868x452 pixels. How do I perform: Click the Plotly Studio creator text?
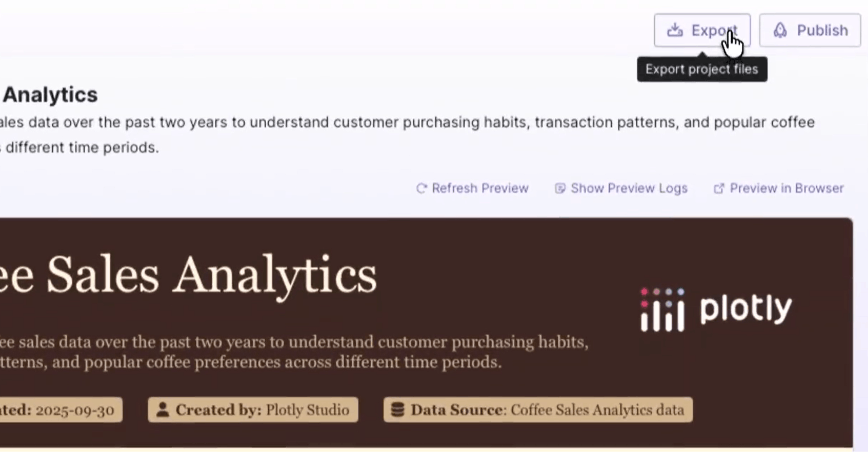(x=307, y=410)
